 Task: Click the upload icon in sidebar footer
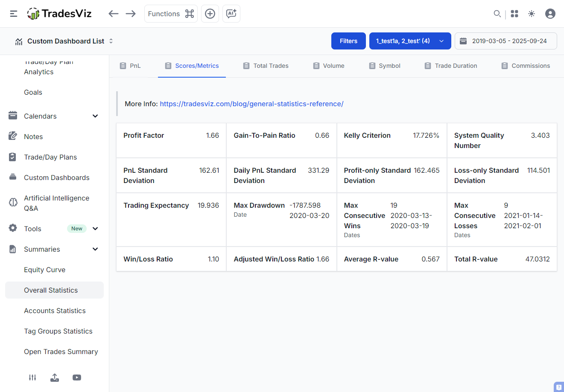click(55, 377)
